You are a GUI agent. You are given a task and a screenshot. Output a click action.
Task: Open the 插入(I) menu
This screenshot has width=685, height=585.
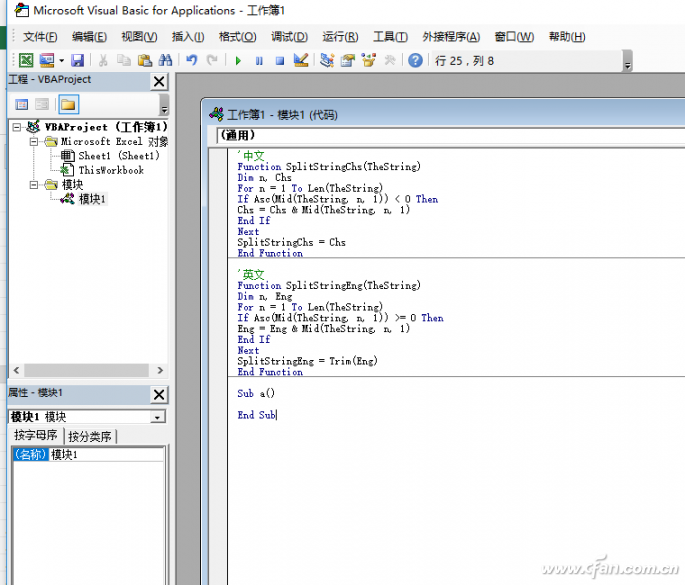pos(188,37)
